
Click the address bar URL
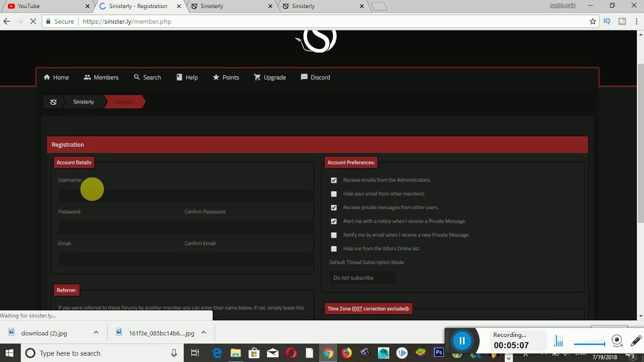(127, 22)
